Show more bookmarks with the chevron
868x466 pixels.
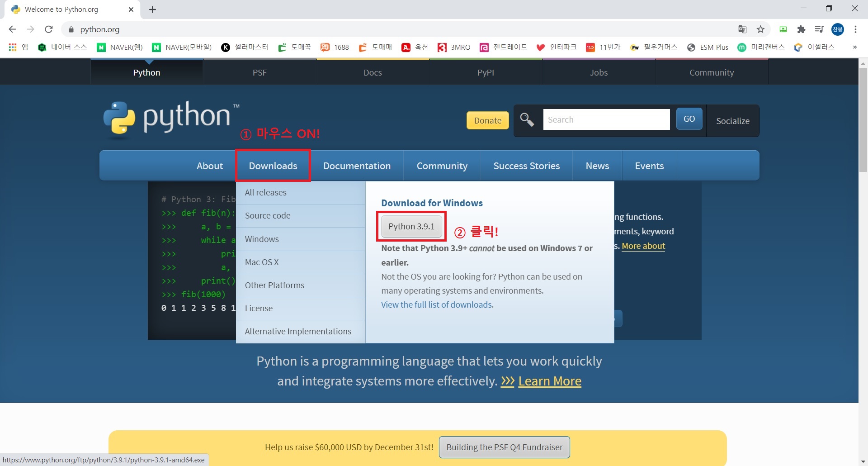[x=854, y=47]
